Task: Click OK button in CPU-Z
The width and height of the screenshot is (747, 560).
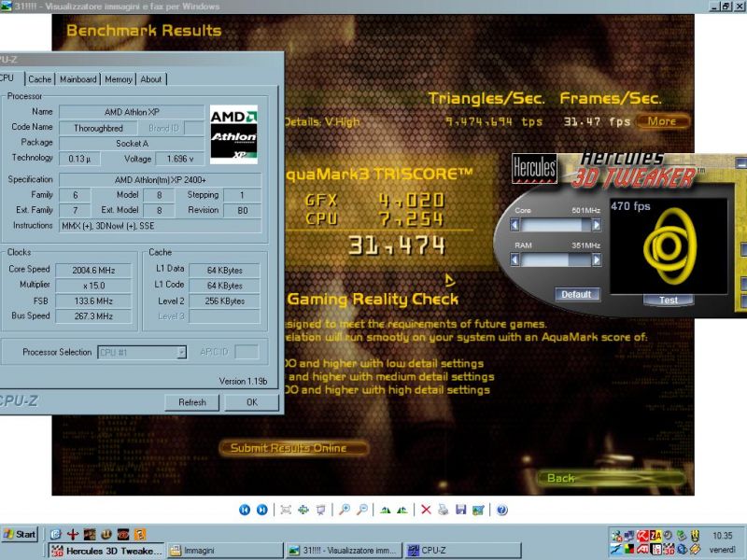Action: click(252, 402)
